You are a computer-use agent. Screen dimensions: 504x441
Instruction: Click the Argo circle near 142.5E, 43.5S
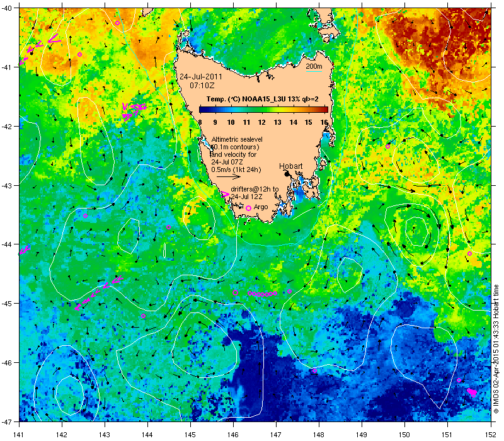tap(85, 215)
